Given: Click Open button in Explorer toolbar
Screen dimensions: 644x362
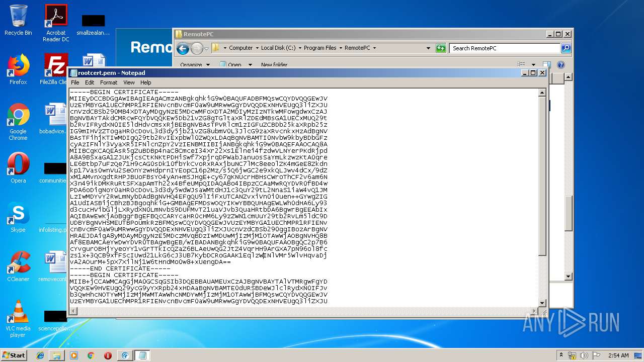Looking at the screenshot, I should 230,64.
